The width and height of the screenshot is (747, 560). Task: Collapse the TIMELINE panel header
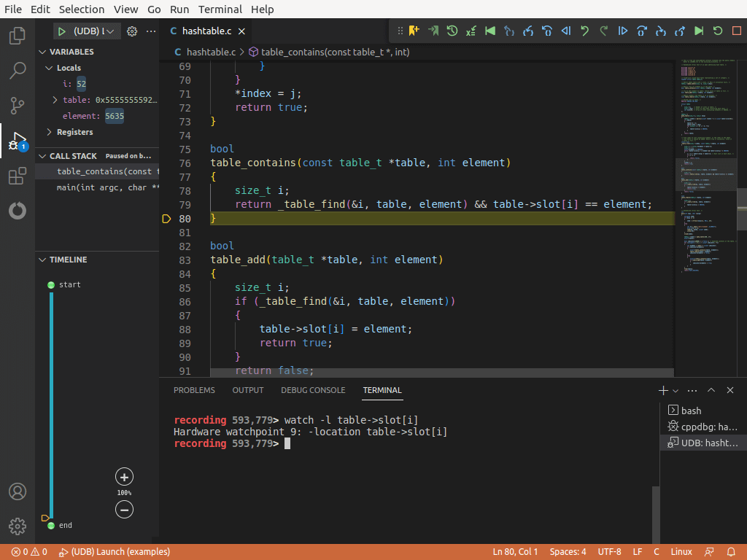[x=42, y=260]
